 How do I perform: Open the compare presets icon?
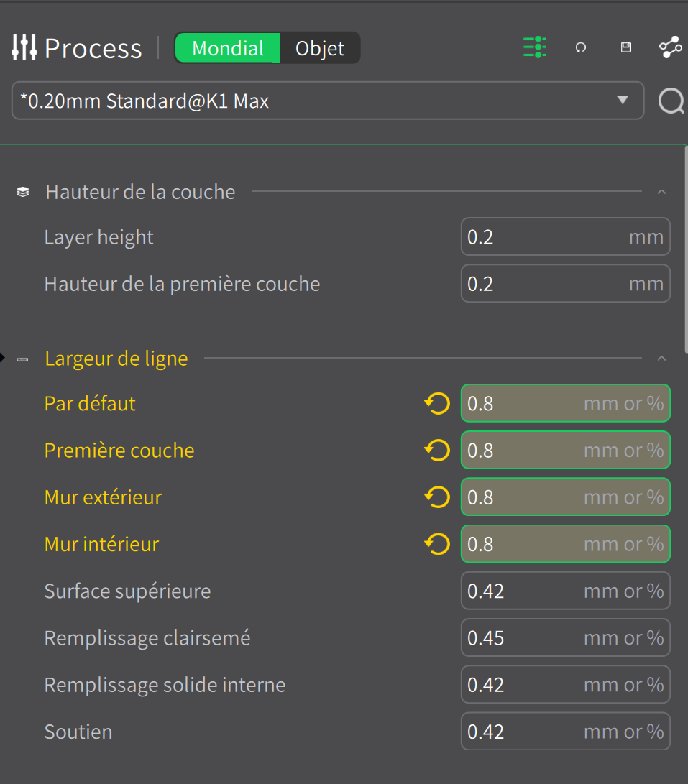[671, 47]
